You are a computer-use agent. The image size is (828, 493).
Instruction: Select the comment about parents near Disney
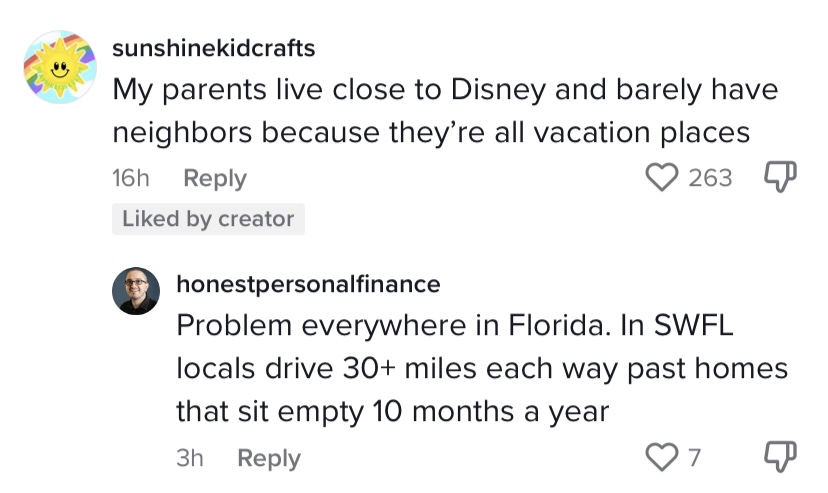click(445, 111)
